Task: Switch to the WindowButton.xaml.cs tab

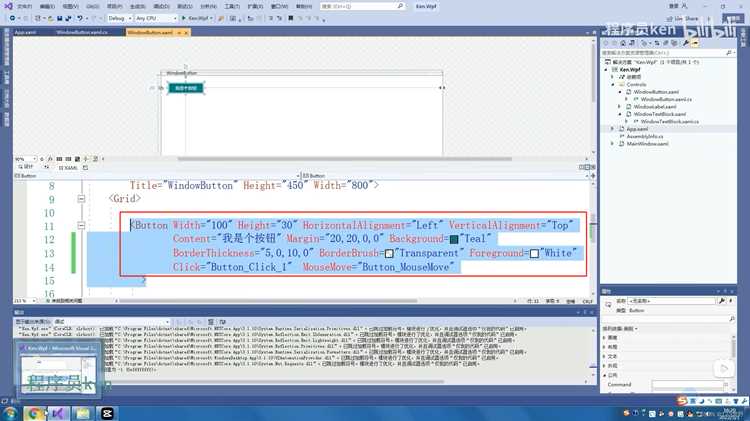Action: pyautogui.click(x=82, y=33)
